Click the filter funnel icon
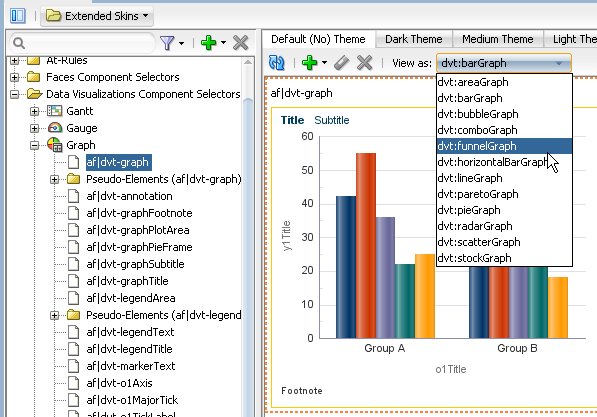Image resolution: width=597 pixels, height=417 pixels. pos(167,43)
